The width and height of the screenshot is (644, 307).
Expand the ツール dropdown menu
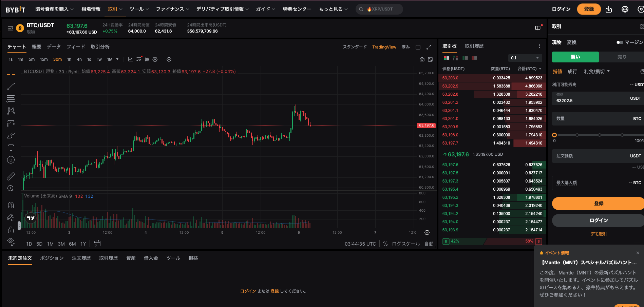[x=139, y=9]
